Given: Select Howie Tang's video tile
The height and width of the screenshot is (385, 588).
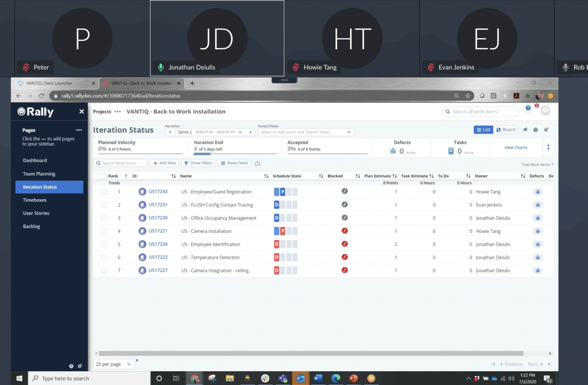Looking at the screenshot, I should coord(352,38).
